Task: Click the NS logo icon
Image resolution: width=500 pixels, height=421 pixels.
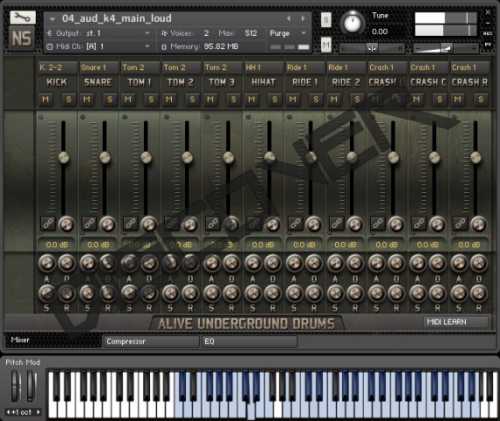Action: tap(22, 38)
